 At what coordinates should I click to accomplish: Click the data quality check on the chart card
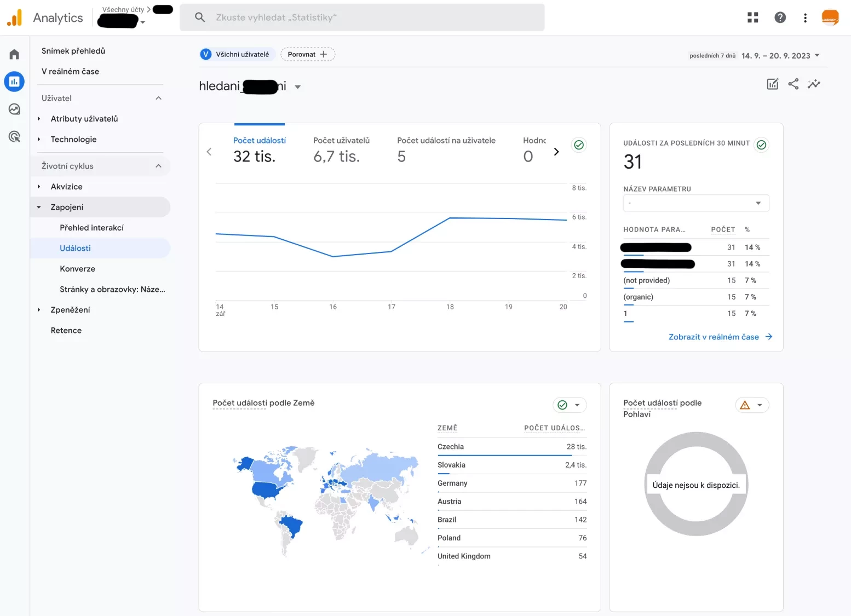(x=579, y=145)
